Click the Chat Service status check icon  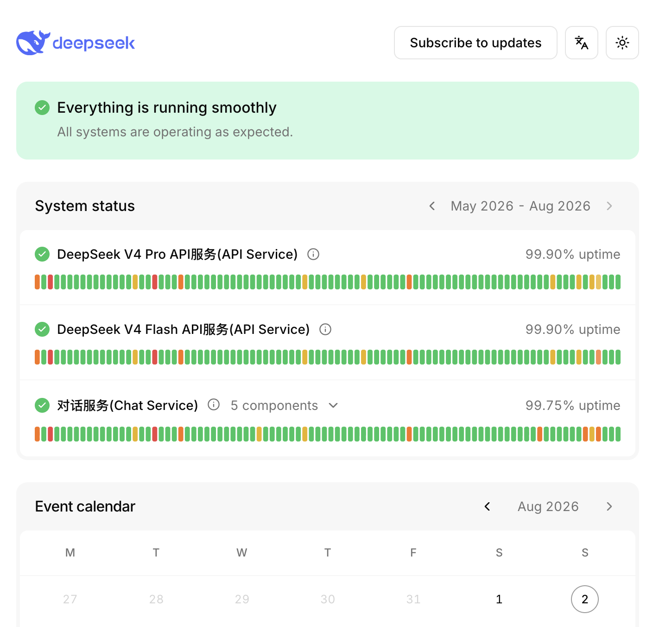pos(42,405)
